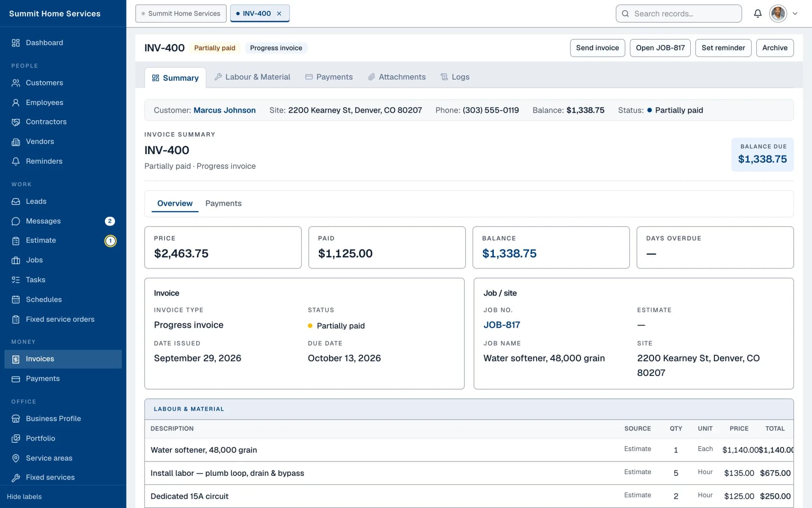This screenshot has height=508, width=812.
Task: Click the Reminders bell icon in sidebar
Action: 16,161
